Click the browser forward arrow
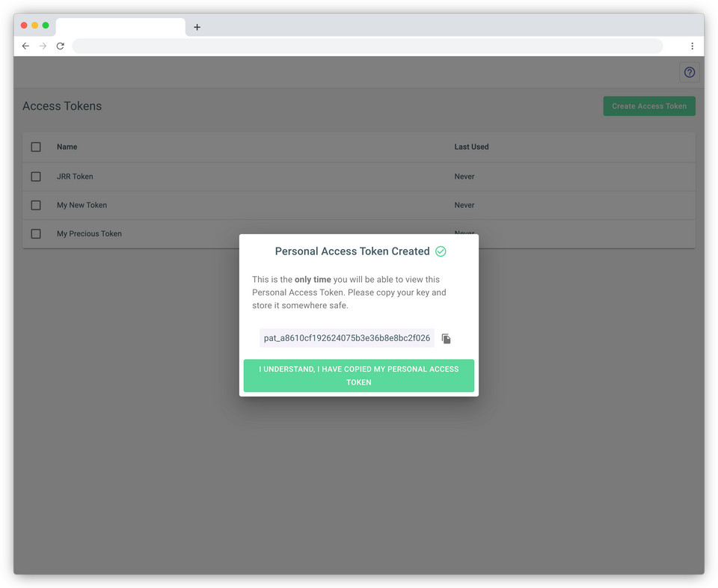 (43, 46)
